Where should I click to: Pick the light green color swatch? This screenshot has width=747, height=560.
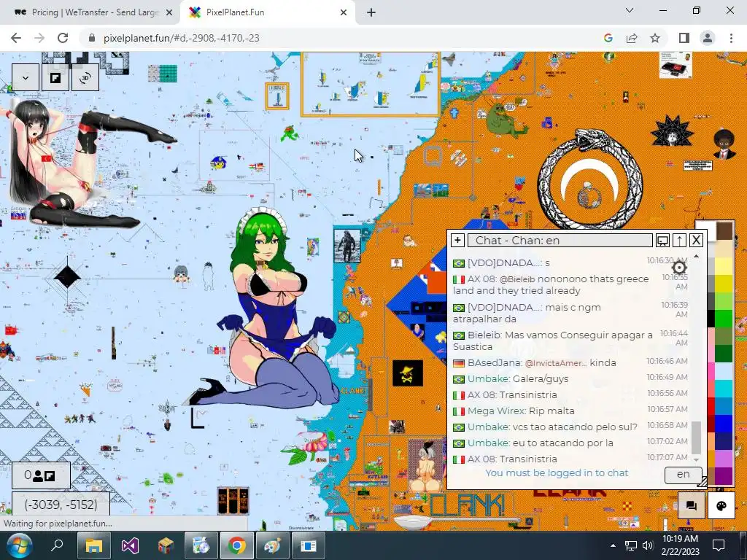click(x=724, y=301)
